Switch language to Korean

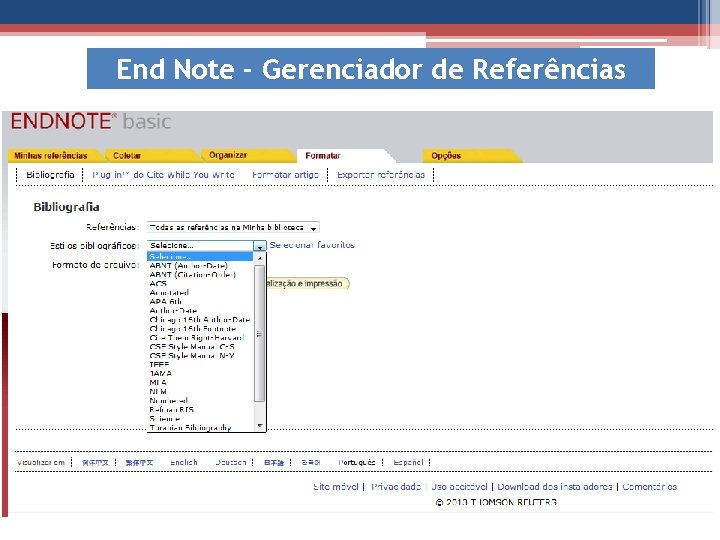[x=311, y=462]
